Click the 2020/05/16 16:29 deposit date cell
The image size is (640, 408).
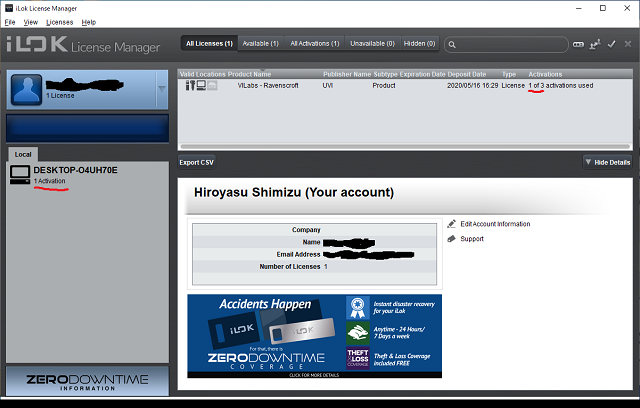pyautogui.click(x=472, y=85)
